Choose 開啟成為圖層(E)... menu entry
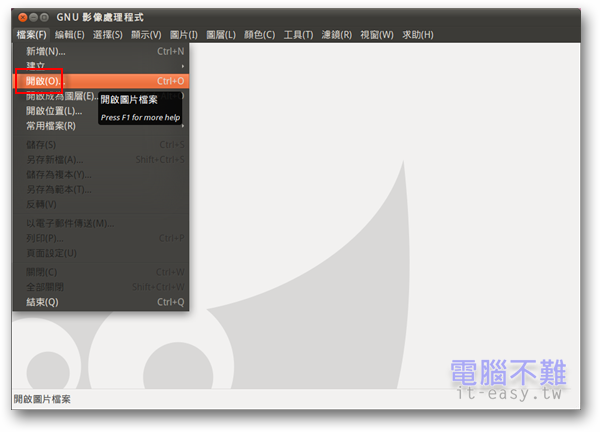 click(x=60, y=96)
